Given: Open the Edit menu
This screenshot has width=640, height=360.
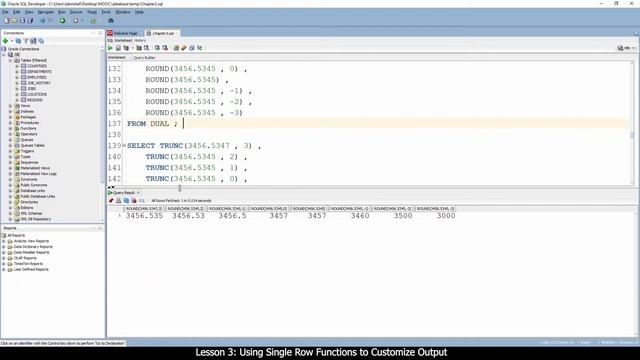Looking at the screenshot, I should click(16, 12).
